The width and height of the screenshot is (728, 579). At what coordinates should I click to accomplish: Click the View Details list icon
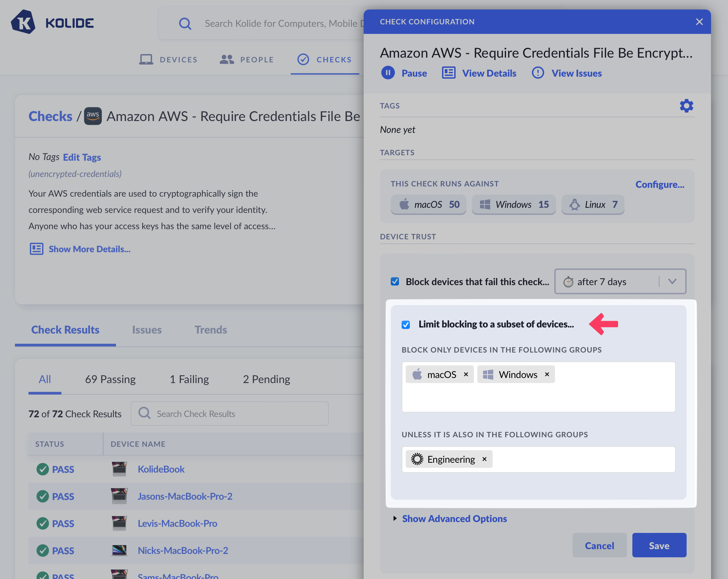click(448, 73)
